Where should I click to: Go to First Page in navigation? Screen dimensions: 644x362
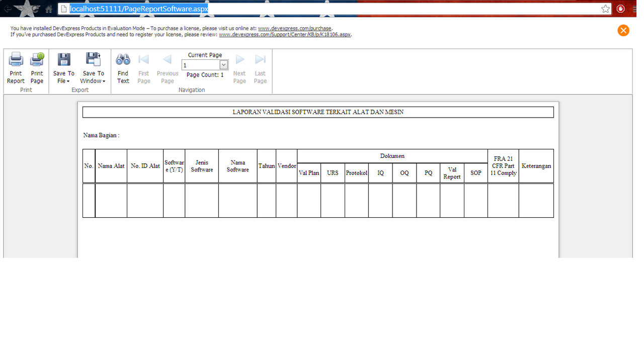pos(143,60)
